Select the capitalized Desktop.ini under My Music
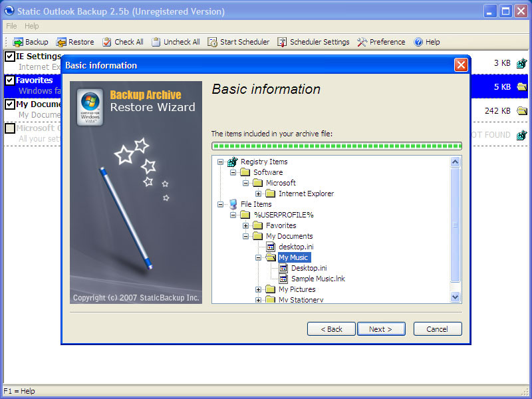Image resolution: width=532 pixels, height=399 pixels. (x=309, y=268)
